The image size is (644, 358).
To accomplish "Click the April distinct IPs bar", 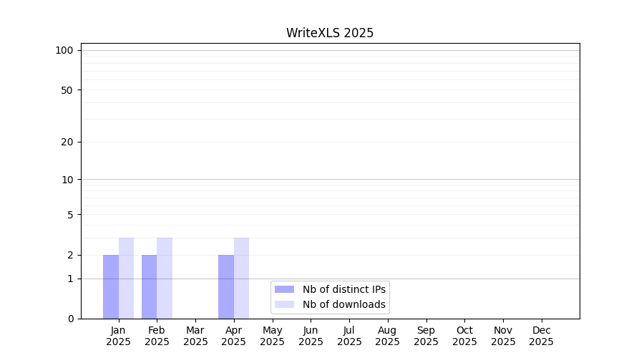I will click(226, 286).
